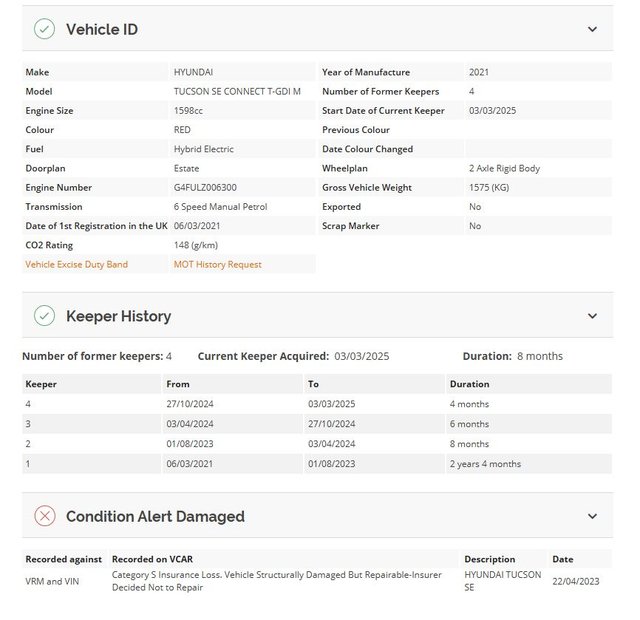This screenshot has height=620, width=640.
Task: Collapse the Vehicle ID section chevron
Action: coord(592,29)
